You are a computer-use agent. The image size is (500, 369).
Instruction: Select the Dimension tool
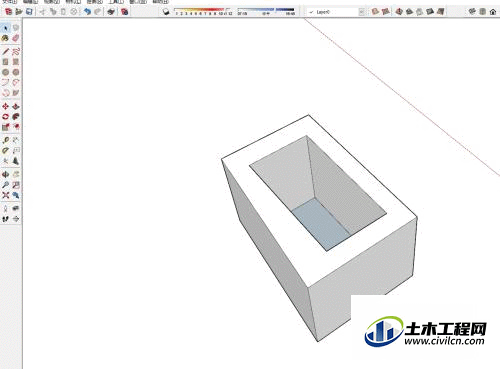pos(16,140)
